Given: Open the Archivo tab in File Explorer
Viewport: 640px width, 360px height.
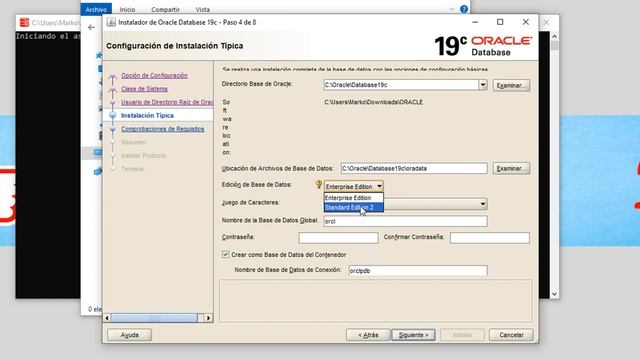Looking at the screenshot, I should point(96,9).
